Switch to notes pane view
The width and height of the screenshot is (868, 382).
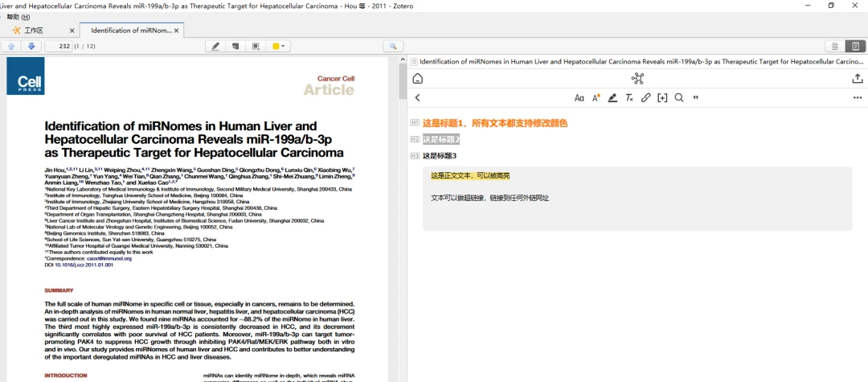click(x=856, y=46)
